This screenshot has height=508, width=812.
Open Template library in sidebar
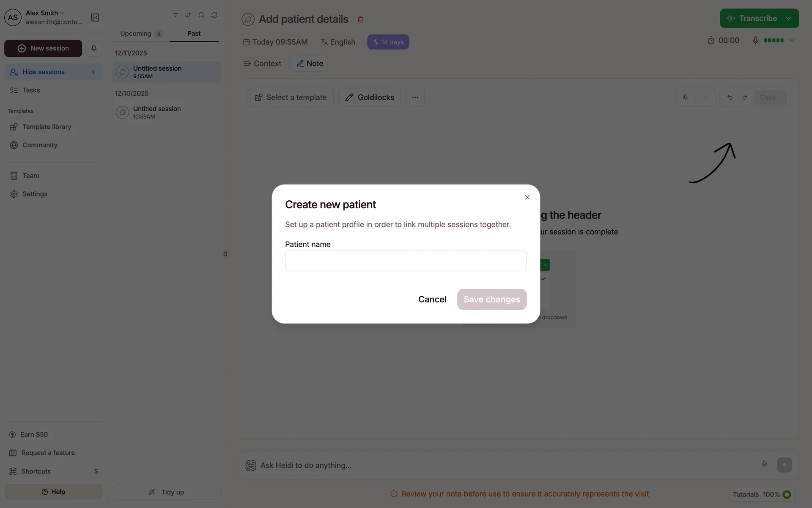point(47,127)
